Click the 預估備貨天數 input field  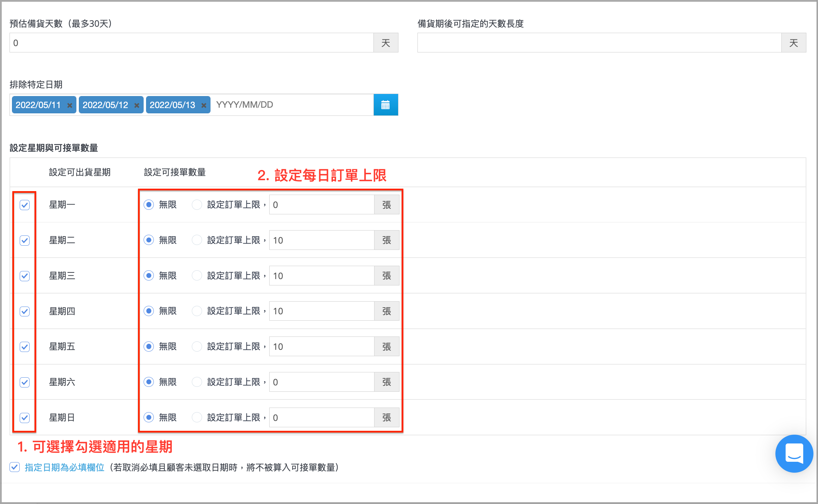191,43
